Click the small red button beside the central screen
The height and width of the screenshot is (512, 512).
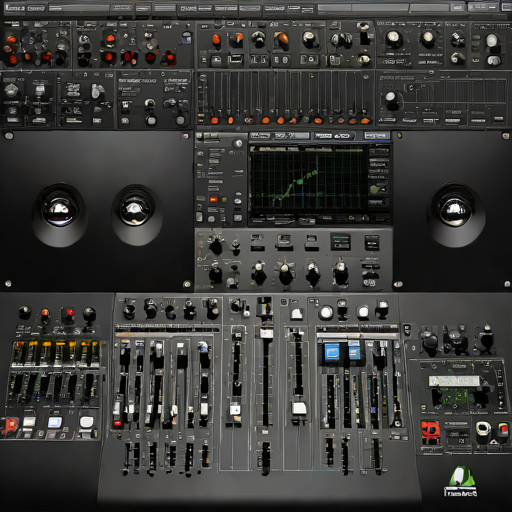(x=213, y=199)
